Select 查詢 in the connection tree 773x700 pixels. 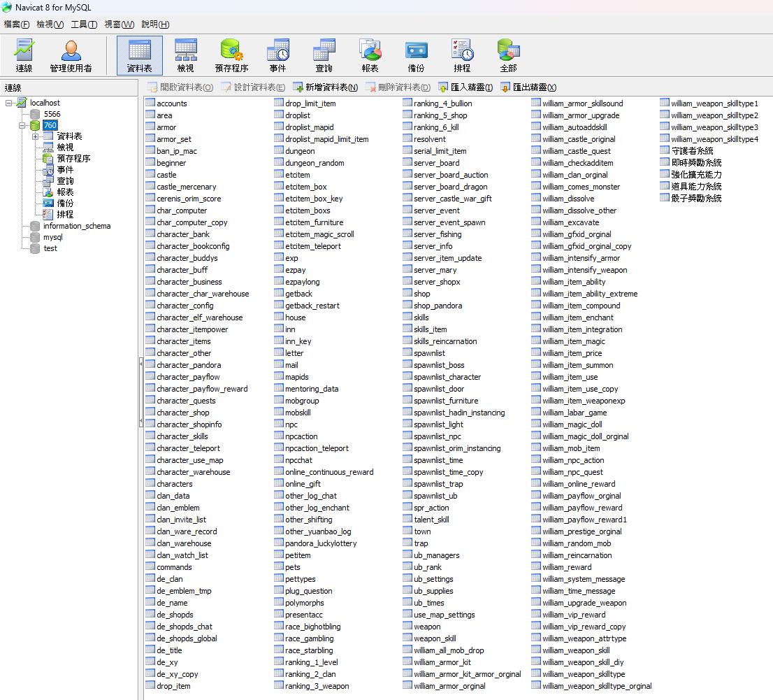tap(65, 181)
